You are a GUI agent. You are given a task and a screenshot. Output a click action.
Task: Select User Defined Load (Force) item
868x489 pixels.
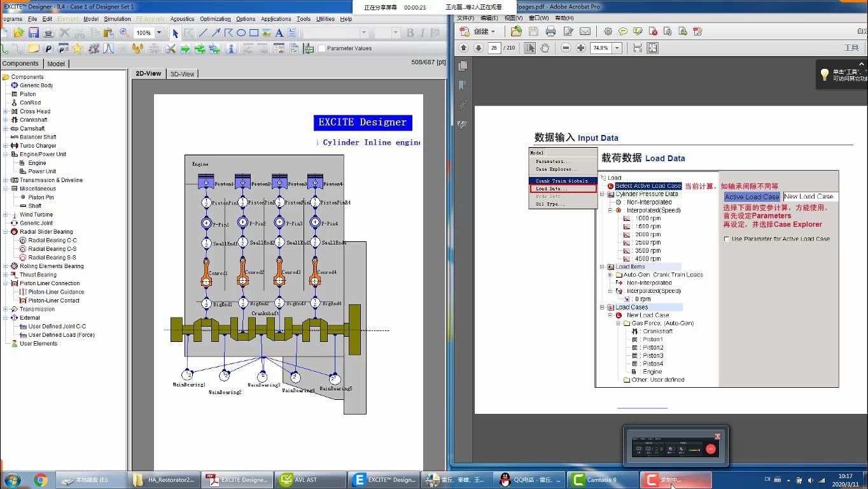(61, 335)
